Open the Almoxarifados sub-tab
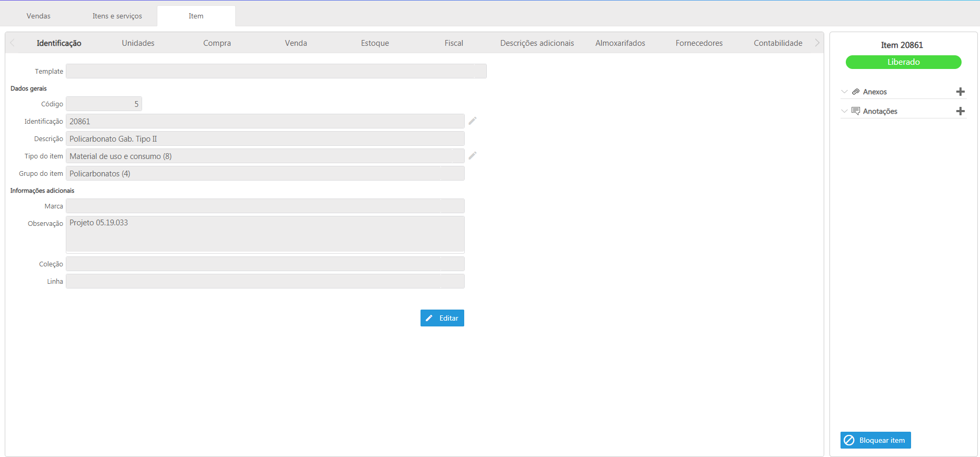 tap(621, 43)
